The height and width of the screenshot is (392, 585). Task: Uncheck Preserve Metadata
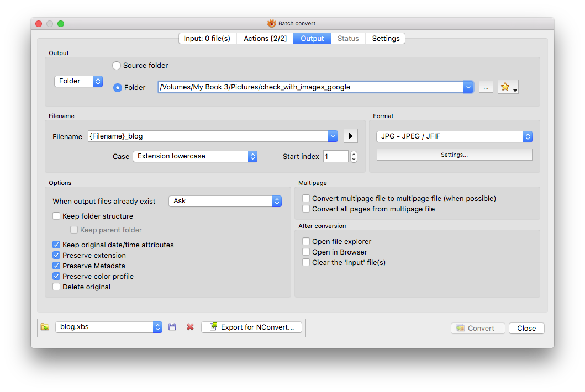56,266
